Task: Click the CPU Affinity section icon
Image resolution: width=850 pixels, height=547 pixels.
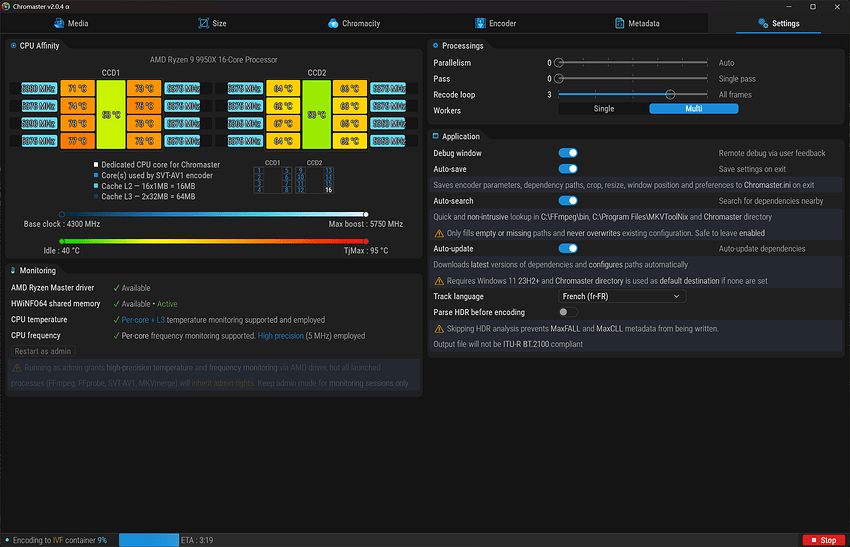Action: (x=13, y=46)
